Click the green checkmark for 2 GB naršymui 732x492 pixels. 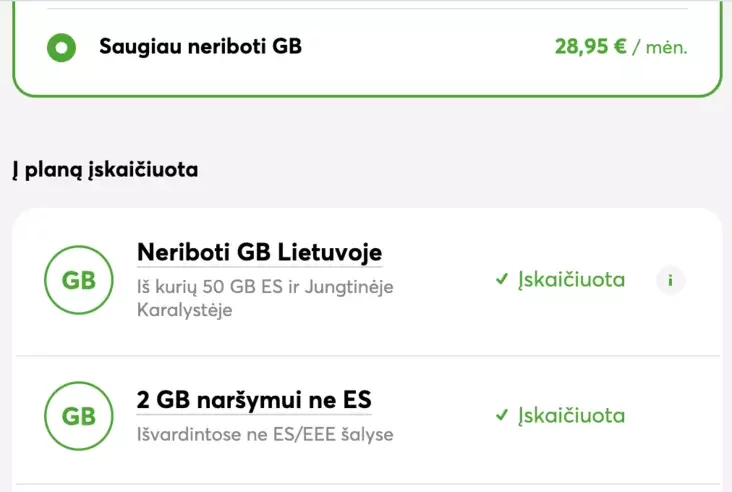[x=502, y=415]
